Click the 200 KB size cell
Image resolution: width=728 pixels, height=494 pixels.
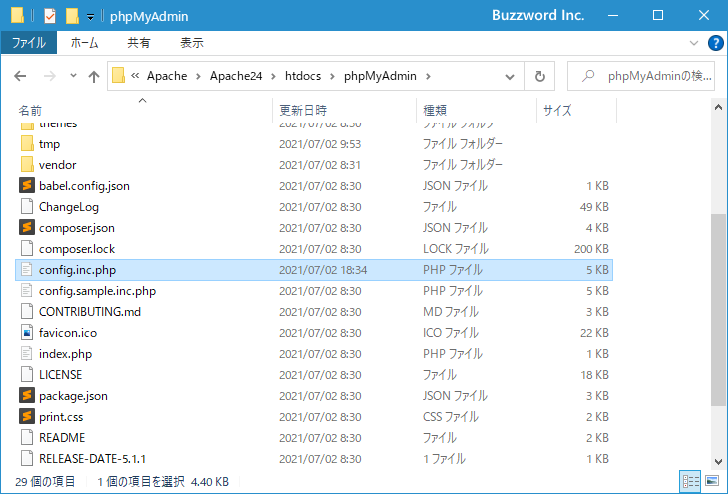coord(591,249)
